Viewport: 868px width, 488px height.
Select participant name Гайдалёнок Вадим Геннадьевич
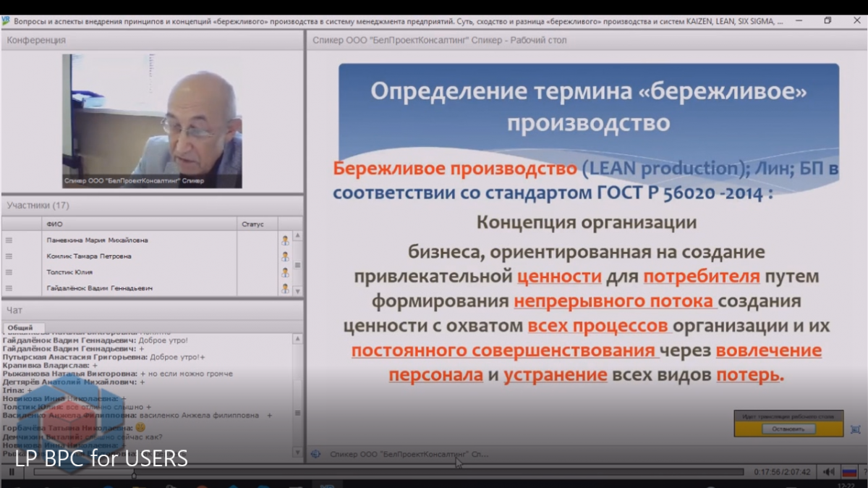point(100,288)
